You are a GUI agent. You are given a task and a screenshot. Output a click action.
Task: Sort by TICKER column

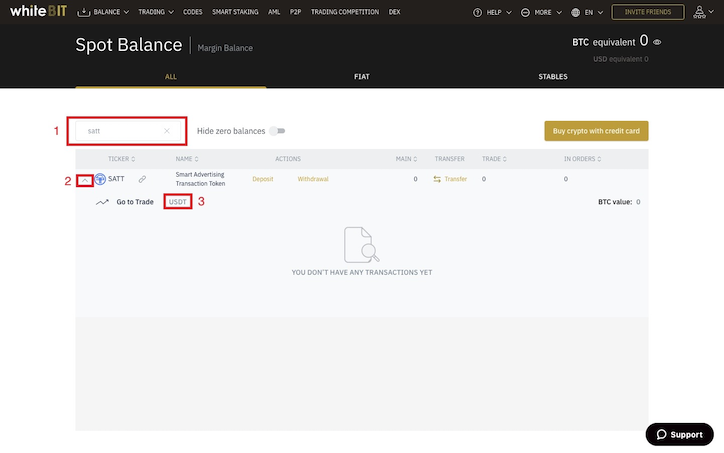click(121, 159)
